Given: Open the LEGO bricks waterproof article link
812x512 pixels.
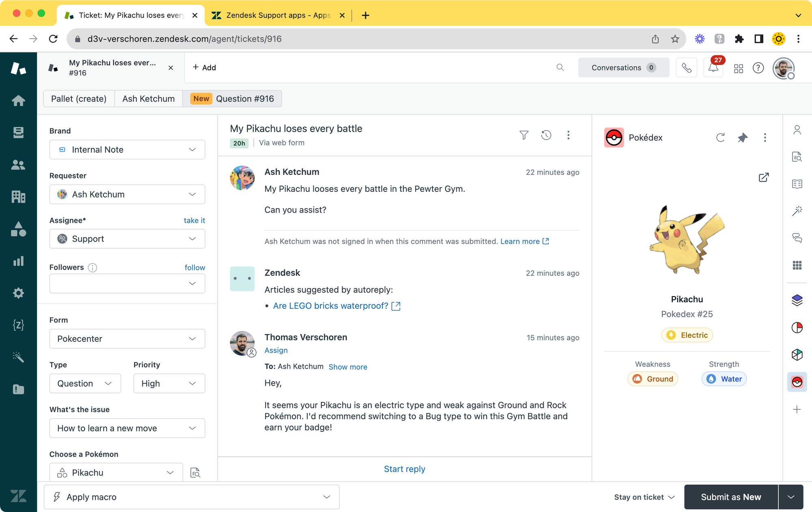Looking at the screenshot, I should tap(330, 306).
